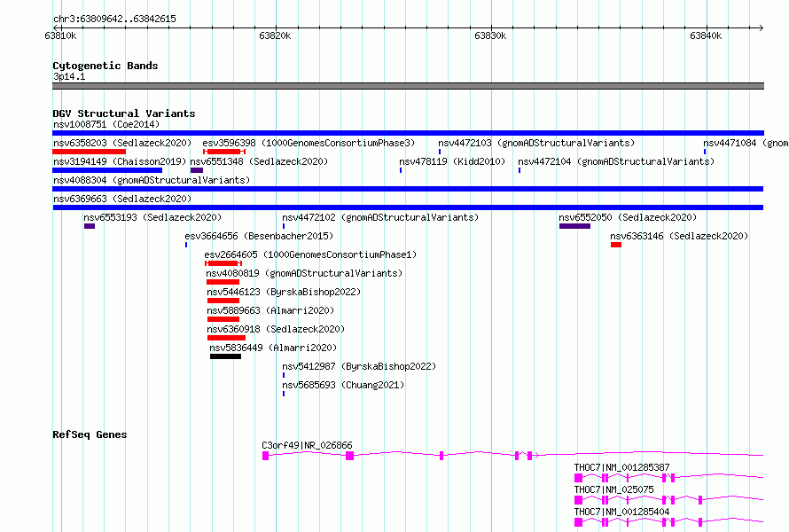Screen dimensions: 789x532
Task: Click the nsv6551348 (Sedlazeck2020) label
Action: point(259,161)
